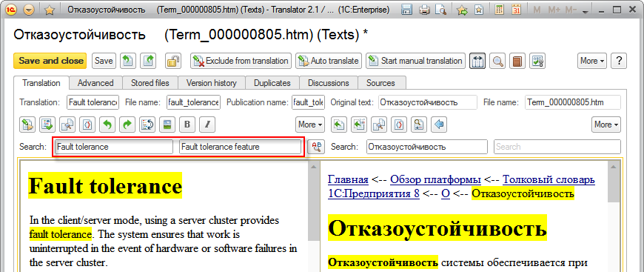644x272 pixels.
Task: Click the import file icon next to Save
Action: tap(128, 61)
